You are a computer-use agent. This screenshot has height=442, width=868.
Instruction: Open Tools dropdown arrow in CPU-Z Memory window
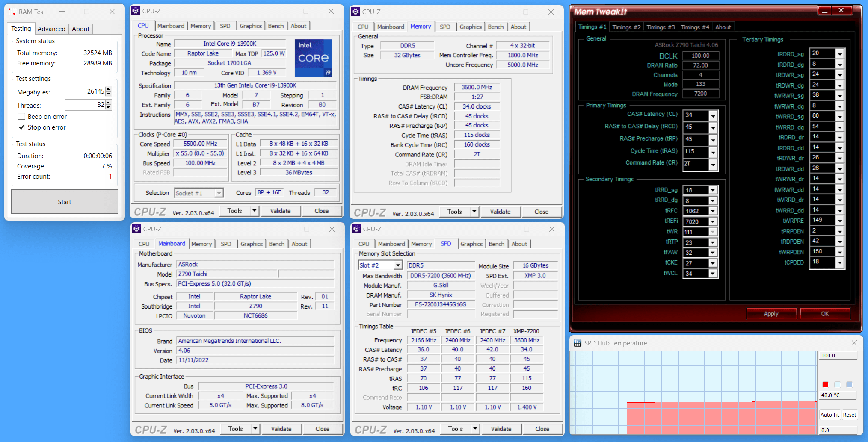click(474, 212)
